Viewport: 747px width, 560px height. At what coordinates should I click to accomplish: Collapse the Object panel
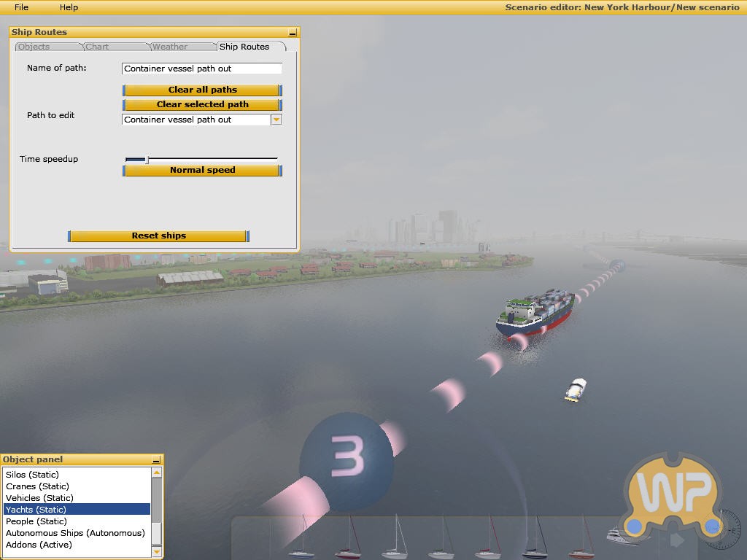pos(156,460)
